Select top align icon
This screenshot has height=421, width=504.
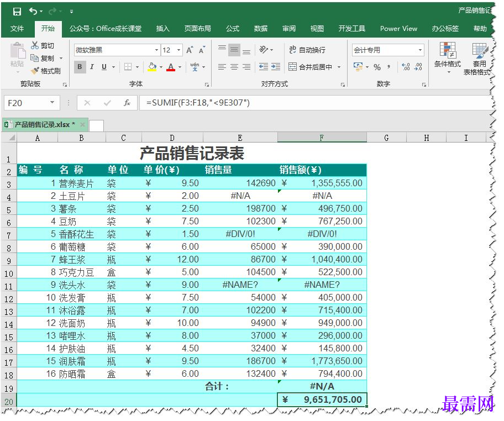[222, 49]
